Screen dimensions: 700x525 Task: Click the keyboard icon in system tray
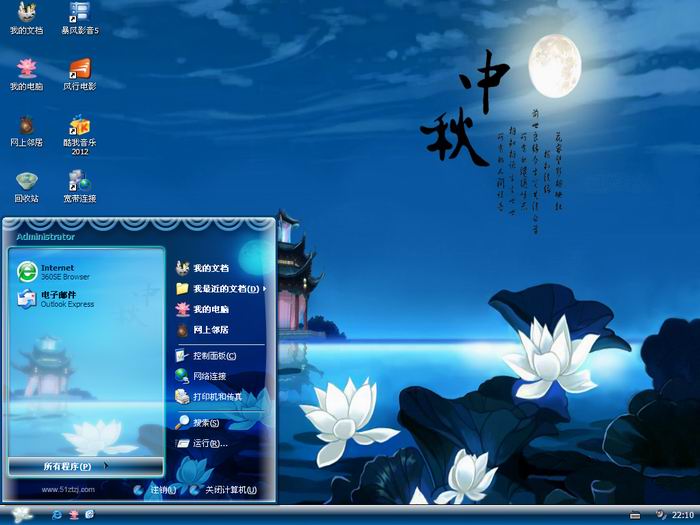click(x=635, y=514)
